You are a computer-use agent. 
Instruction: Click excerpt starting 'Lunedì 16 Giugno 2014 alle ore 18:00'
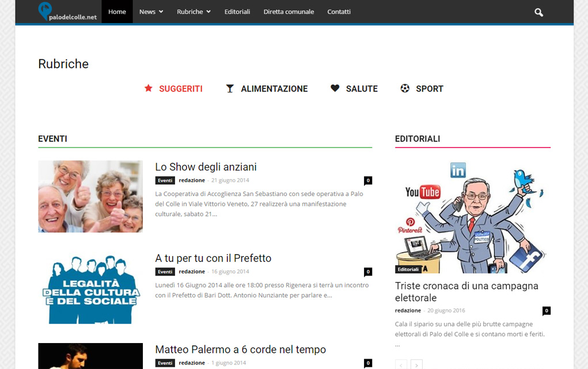coord(262,290)
